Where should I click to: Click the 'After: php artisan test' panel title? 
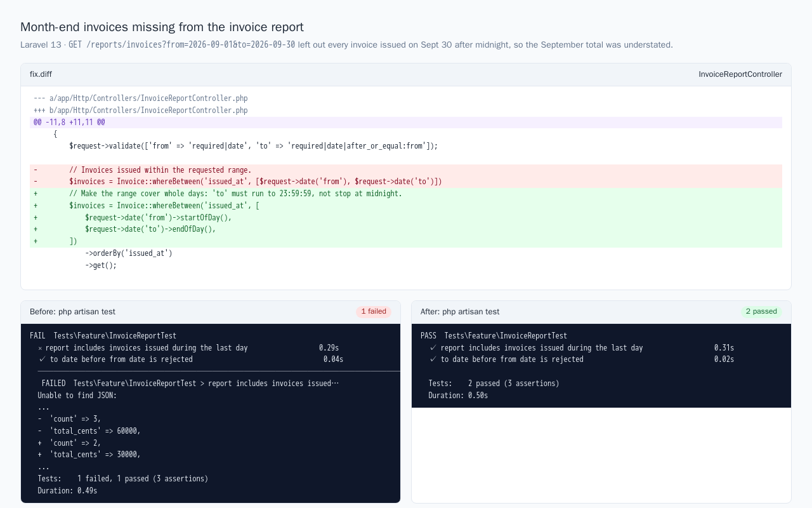tap(460, 312)
